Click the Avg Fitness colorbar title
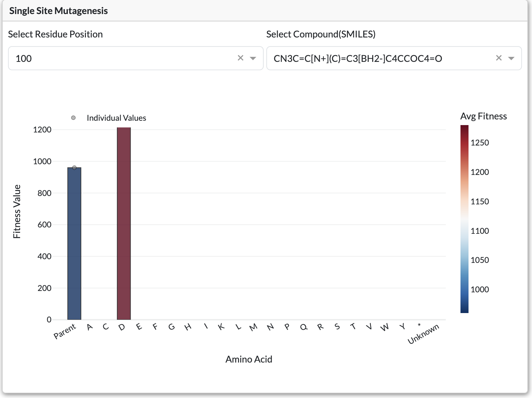This screenshot has width=532, height=398. pyautogui.click(x=483, y=116)
